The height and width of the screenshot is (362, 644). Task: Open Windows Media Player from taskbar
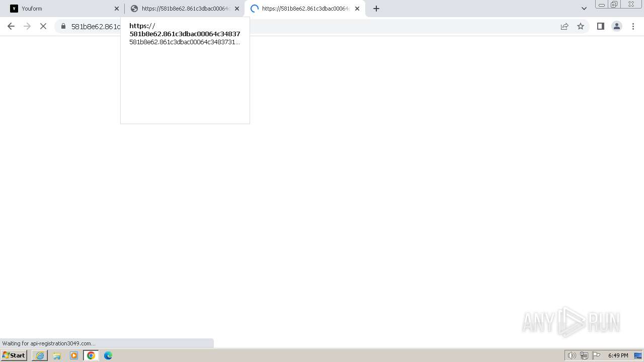click(x=74, y=355)
